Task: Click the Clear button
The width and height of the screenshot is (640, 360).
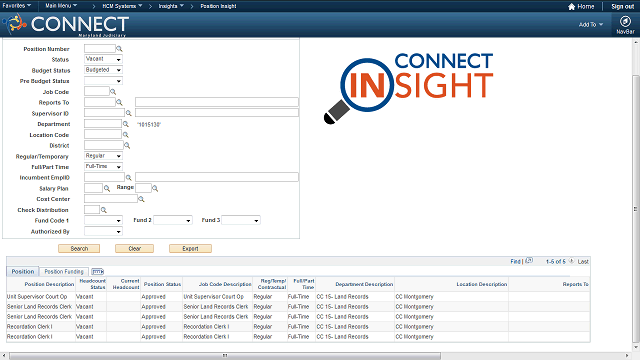Action: [135, 249]
